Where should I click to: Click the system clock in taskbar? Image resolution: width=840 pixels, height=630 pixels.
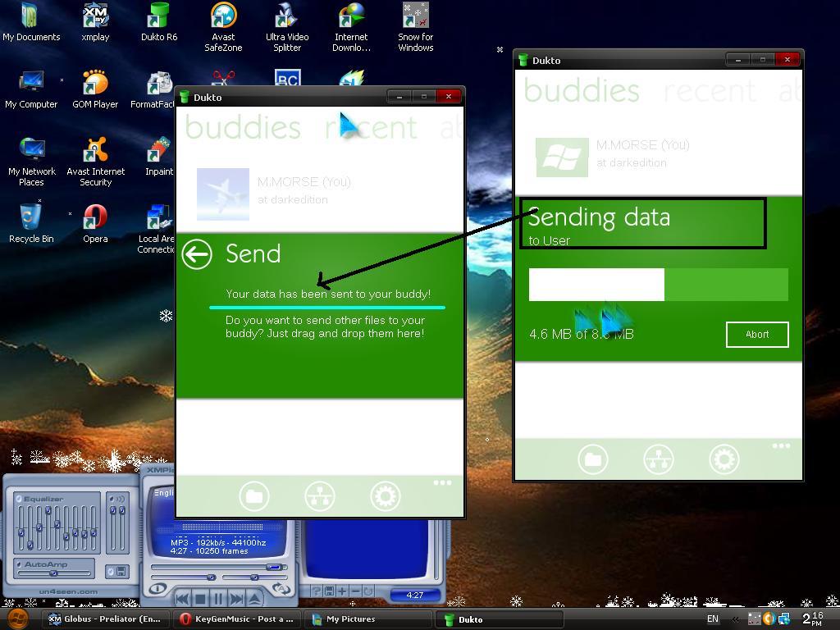[x=813, y=619]
